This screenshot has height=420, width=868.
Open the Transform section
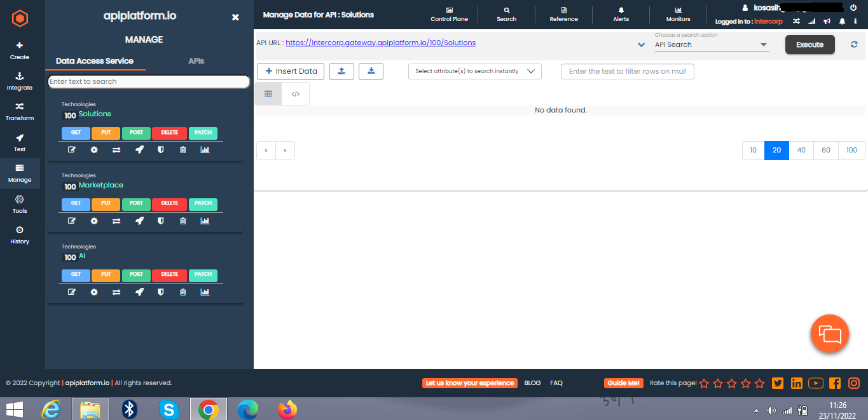[x=20, y=112]
